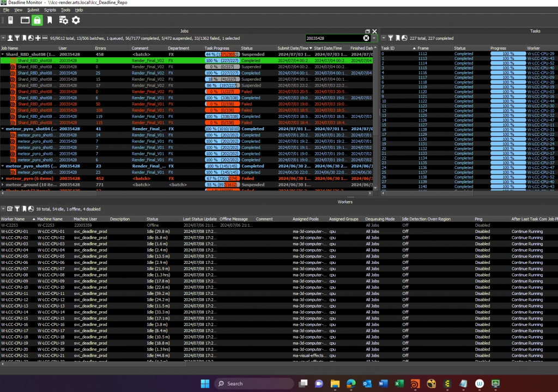558x392 pixels.
Task: Click the 55 % progress bar of meteor_ground batch
Action: point(222,185)
